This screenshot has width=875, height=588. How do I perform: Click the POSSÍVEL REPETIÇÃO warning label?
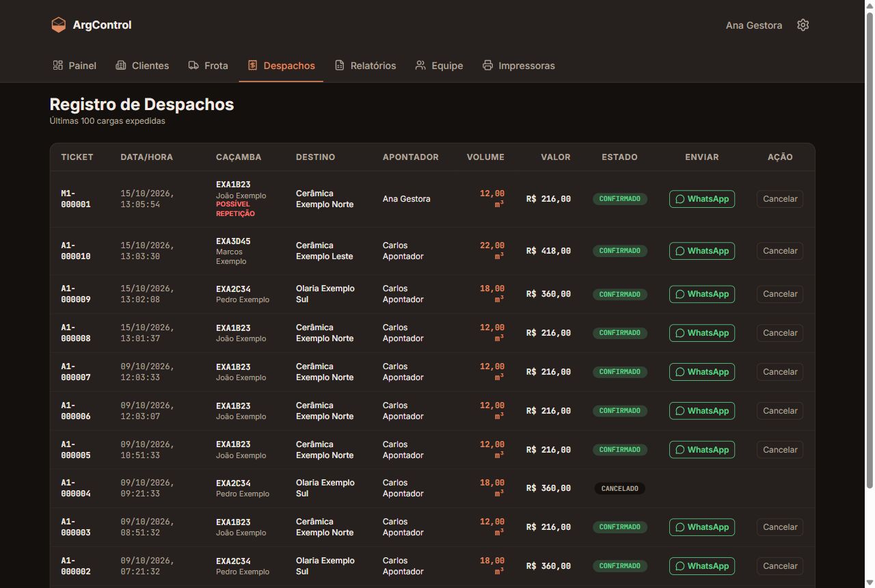(235, 209)
